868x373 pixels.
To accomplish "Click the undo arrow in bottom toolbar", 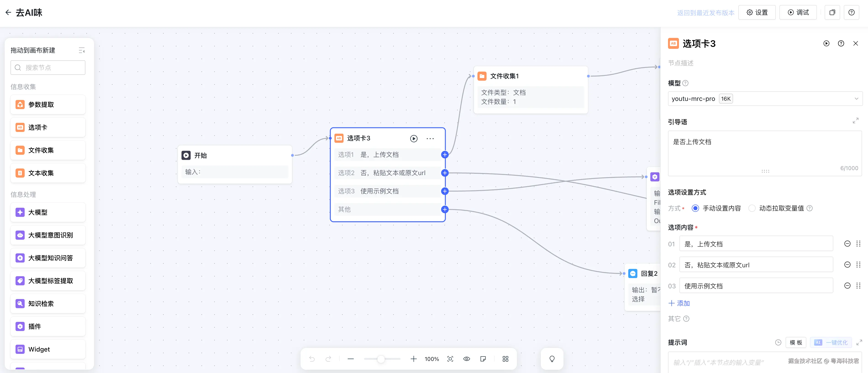I will 312,359.
